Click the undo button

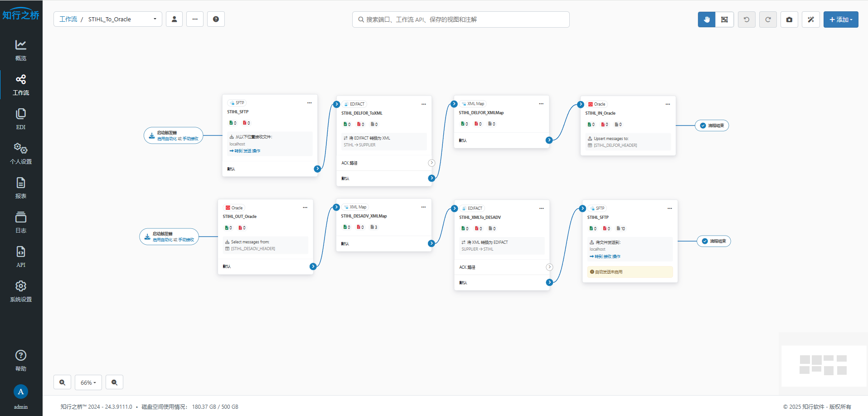(747, 19)
